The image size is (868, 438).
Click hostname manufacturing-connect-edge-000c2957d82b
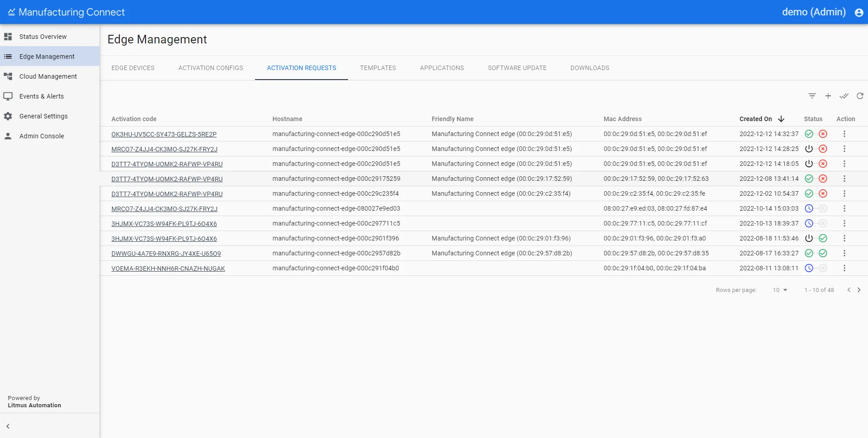(336, 253)
